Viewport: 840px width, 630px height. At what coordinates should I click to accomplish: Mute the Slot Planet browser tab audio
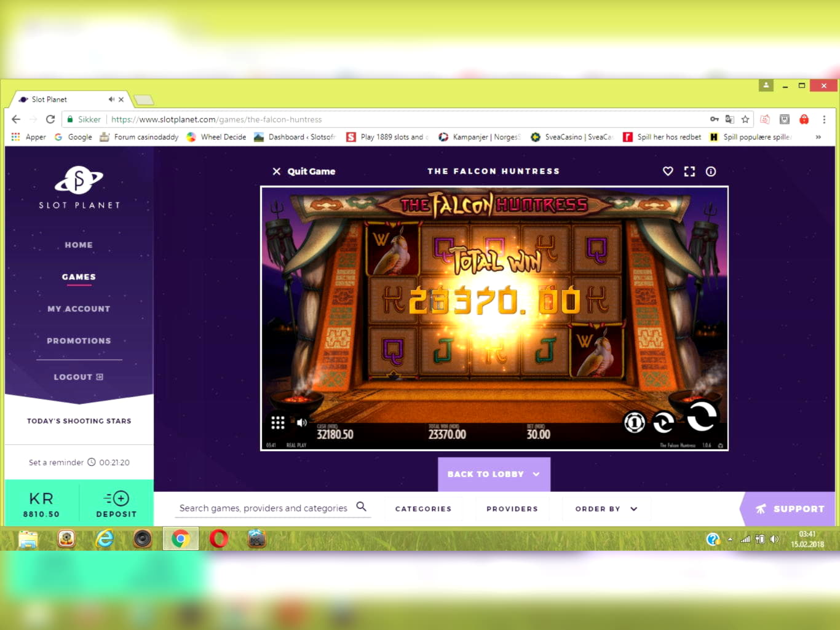point(111,99)
